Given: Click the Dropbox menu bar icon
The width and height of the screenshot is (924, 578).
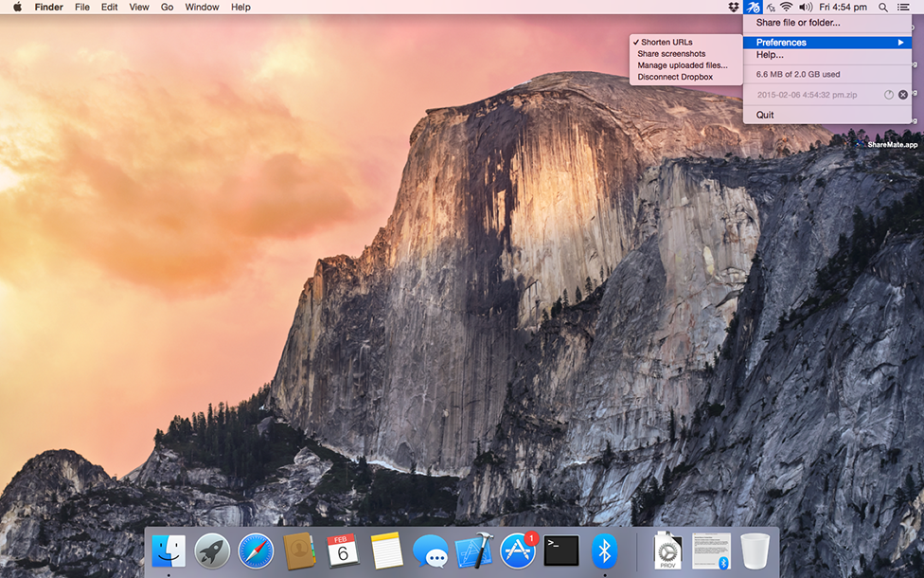Looking at the screenshot, I should click(733, 7).
